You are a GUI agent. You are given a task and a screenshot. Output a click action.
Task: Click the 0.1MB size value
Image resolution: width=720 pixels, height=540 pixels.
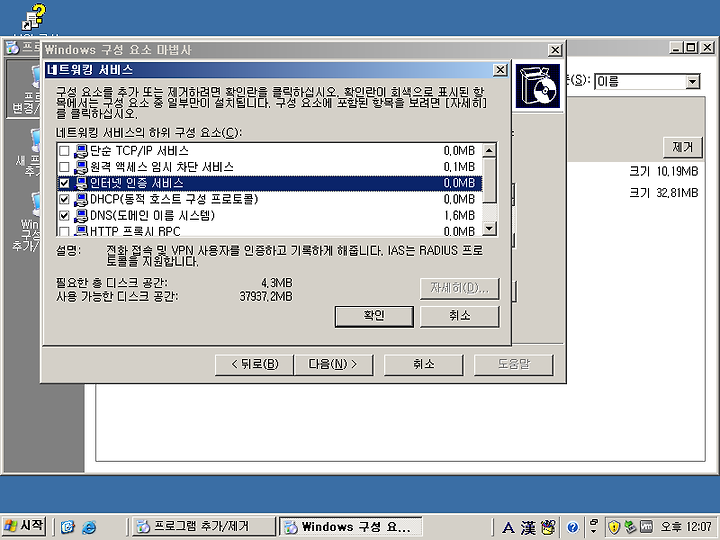click(x=459, y=167)
